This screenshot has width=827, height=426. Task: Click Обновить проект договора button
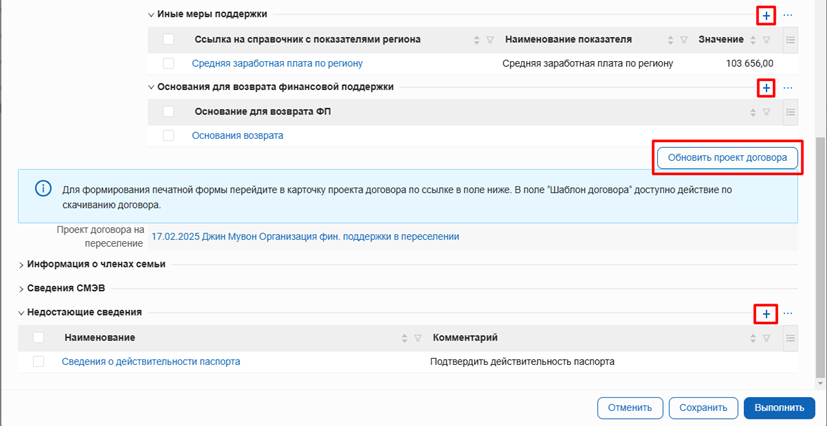[x=727, y=158]
